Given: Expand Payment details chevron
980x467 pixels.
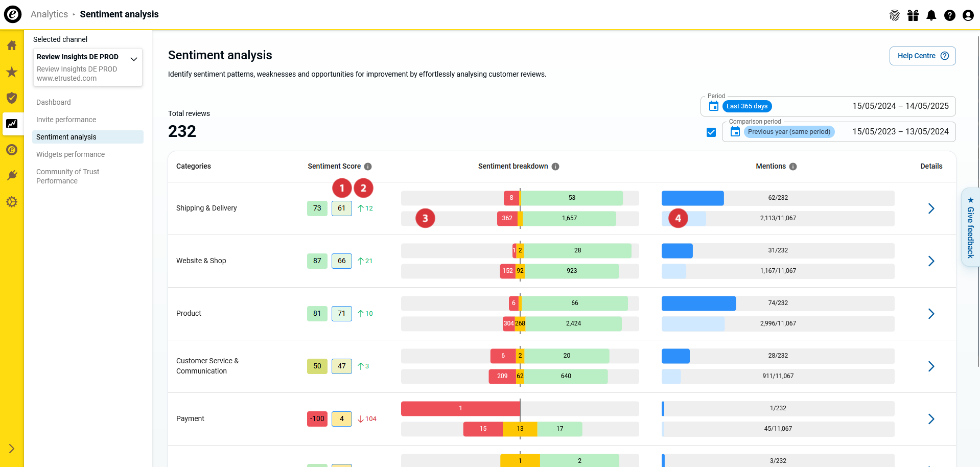Looking at the screenshot, I should 931,419.
